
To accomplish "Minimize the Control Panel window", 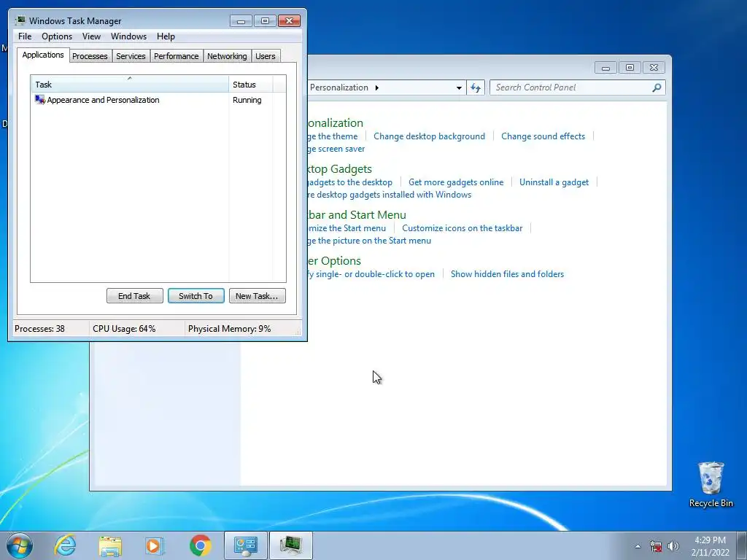I will pos(605,68).
